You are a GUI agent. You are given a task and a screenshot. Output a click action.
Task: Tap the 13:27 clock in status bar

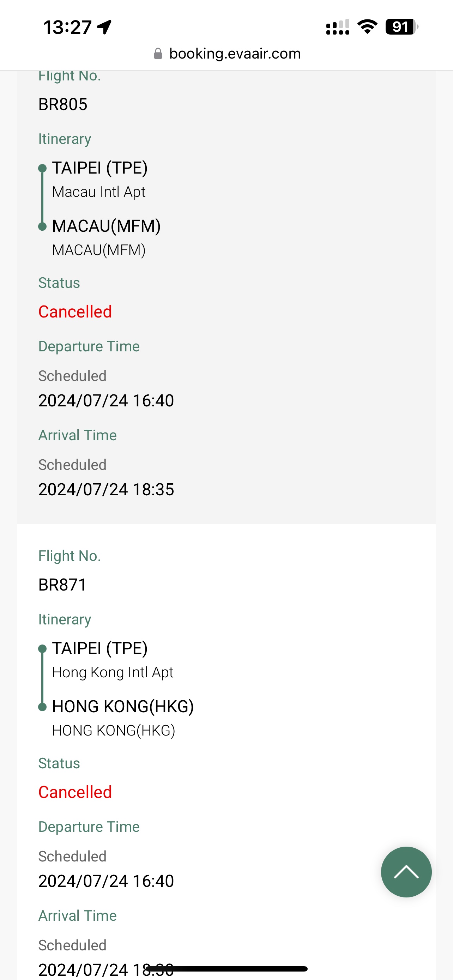[x=67, y=28]
